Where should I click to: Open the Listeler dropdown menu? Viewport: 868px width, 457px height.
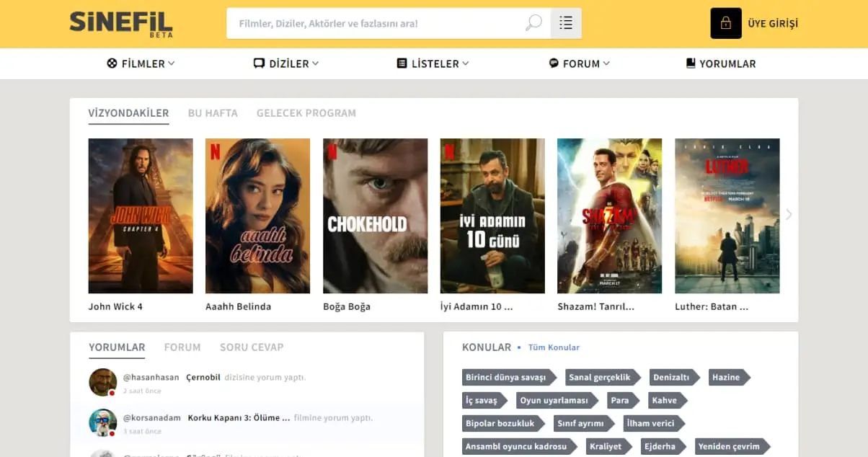(x=433, y=63)
